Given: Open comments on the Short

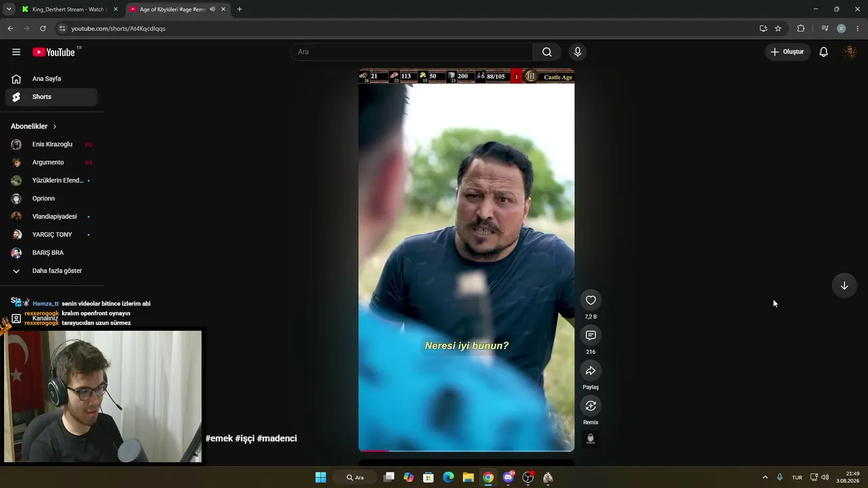Looking at the screenshot, I should click(591, 335).
